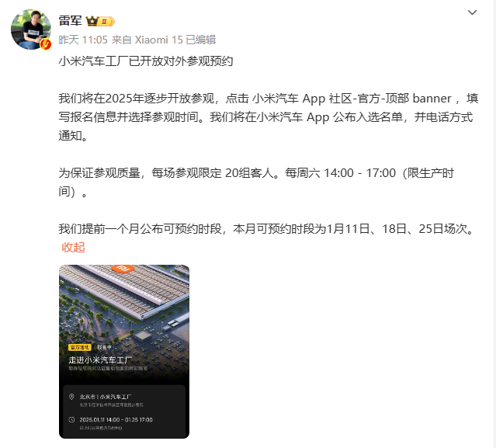Click the Xiaomi 15 source link

[159, 40]
